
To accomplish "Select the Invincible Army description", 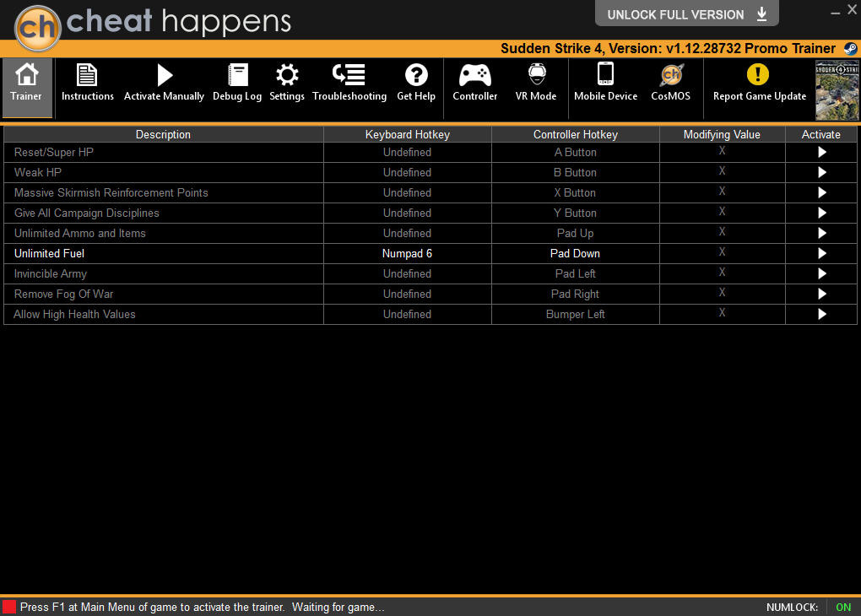I will click(x=51, y=274).
